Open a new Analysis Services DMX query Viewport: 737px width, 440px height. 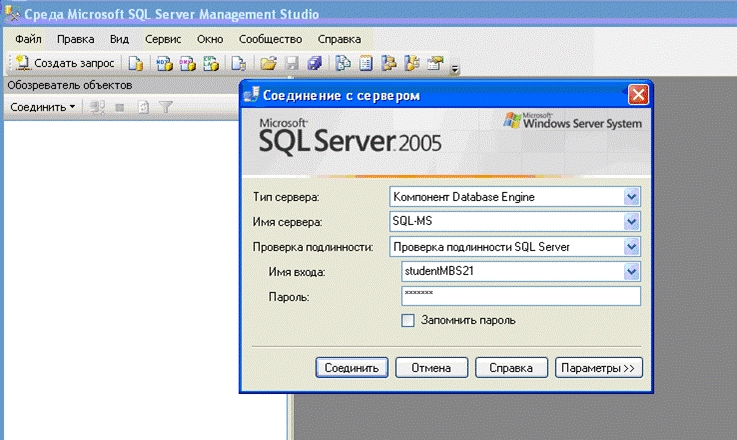click(187, 63)
